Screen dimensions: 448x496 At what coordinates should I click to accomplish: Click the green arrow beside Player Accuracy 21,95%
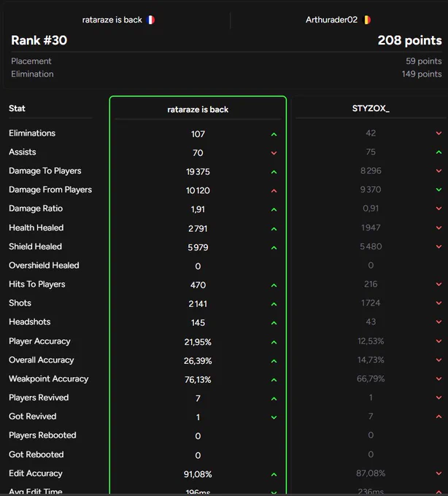274,342
